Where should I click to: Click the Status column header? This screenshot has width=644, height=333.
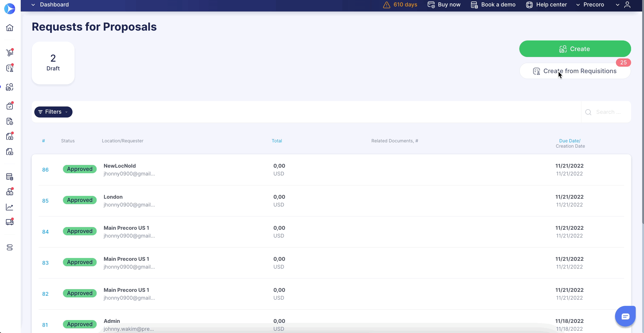(68, 141)
